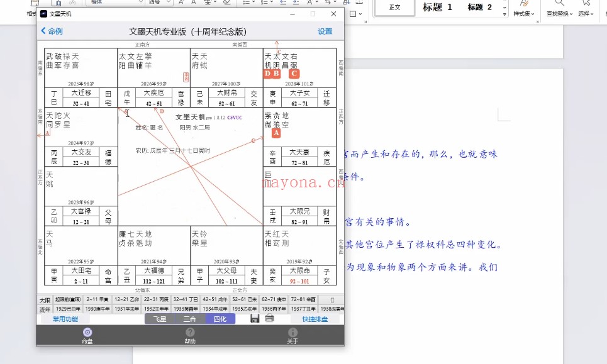Click the 巨门 palace in 壬戌
Screen dimensions: 607x364
tap(299, 196)
